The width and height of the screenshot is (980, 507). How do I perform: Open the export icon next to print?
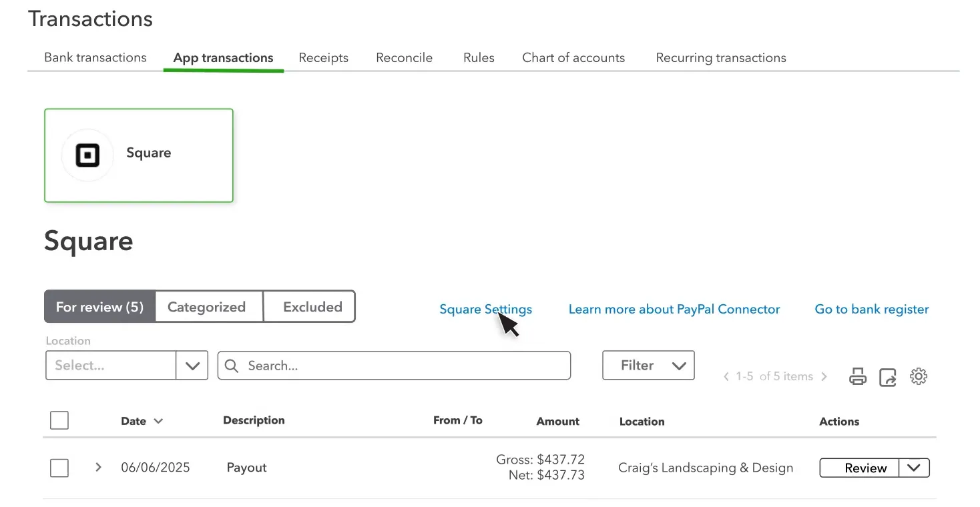click(888, 377)
